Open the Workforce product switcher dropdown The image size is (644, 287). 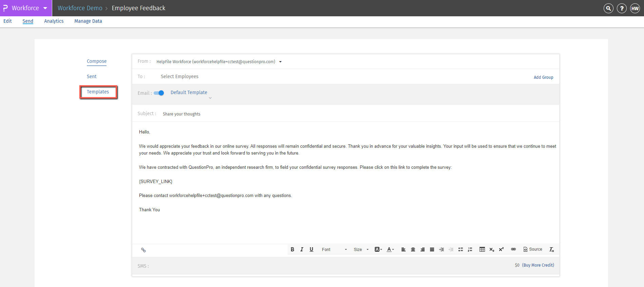point(26,8)
